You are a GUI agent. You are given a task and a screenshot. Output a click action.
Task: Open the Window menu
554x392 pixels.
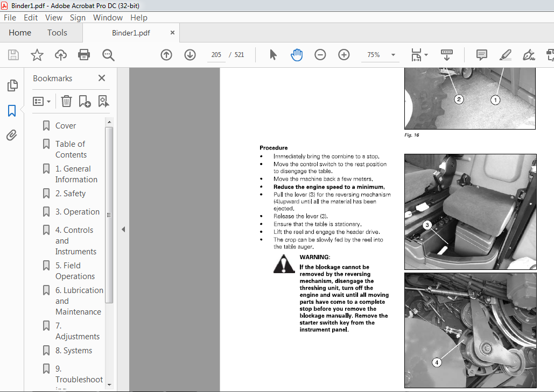(x=108, y=18)
